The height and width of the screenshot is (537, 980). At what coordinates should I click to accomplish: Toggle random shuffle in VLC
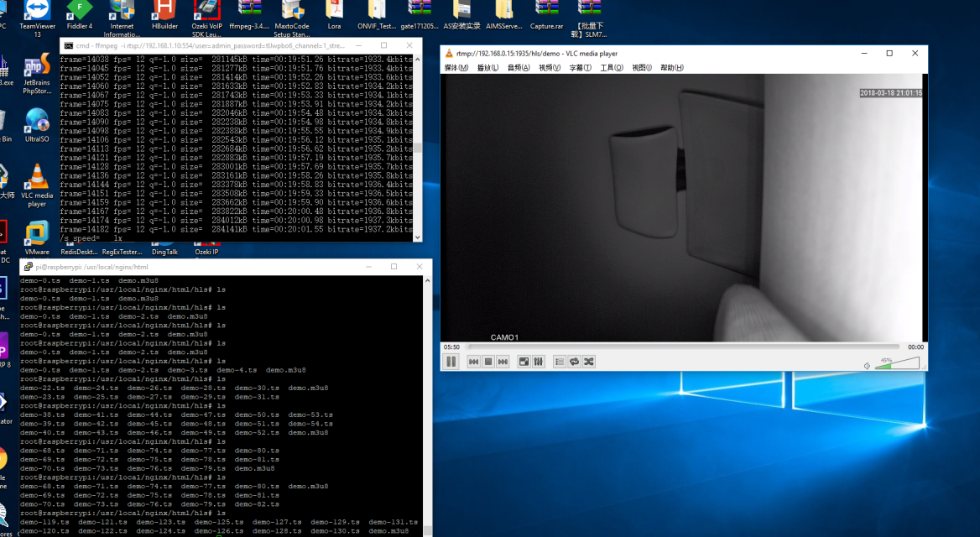pyautogui.click(x=589, y=362)
